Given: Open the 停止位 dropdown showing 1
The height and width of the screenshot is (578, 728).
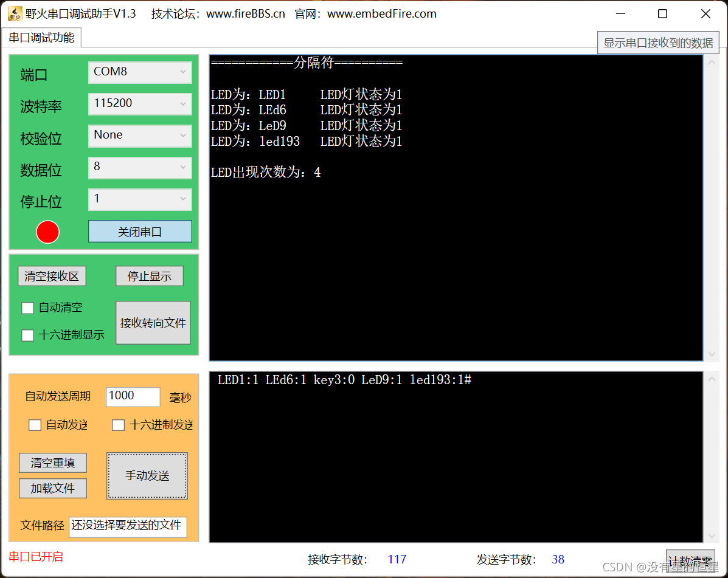Looking at the screenshot, I should pyautogui.click(x=140, y=199).
